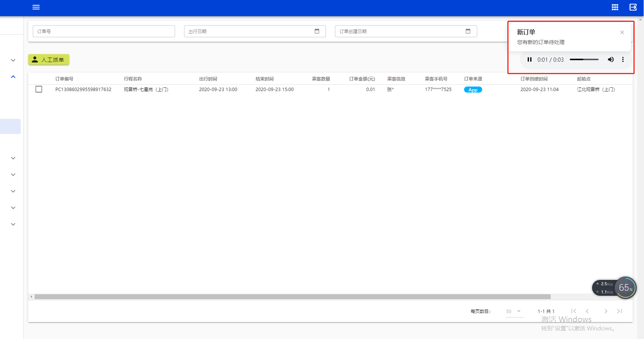Screen dimensions: 644x339
Task: Open the hamburger navigation menu
Action: pyautogui.click(x=36, y=8)
